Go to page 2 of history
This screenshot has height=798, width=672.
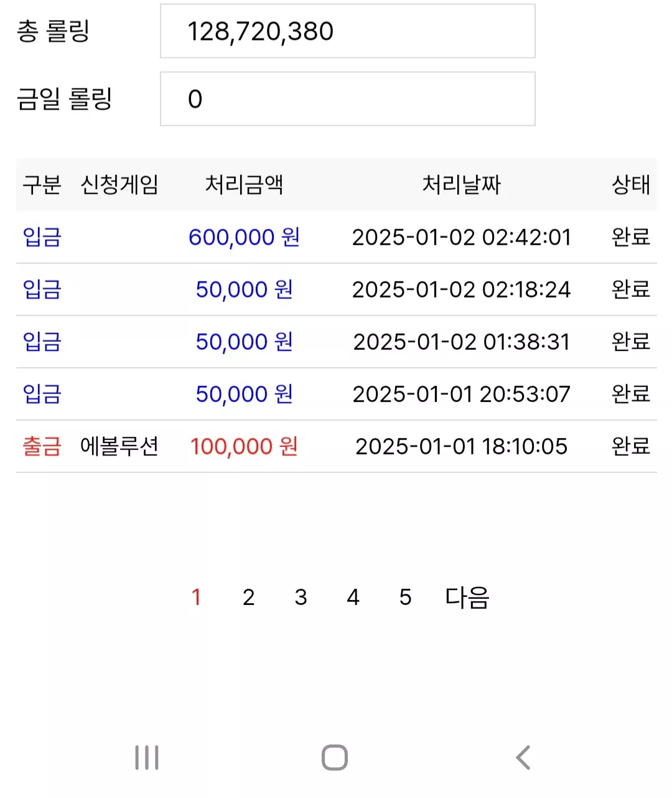(248, 598)
